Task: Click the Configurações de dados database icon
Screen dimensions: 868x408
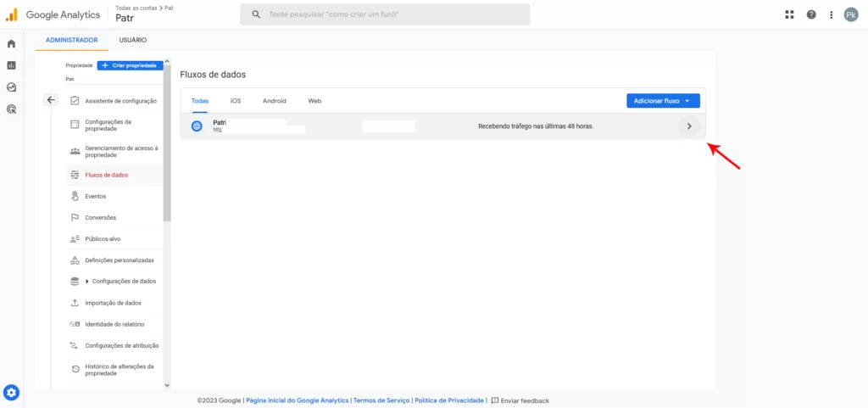Action: pos(75,282)
